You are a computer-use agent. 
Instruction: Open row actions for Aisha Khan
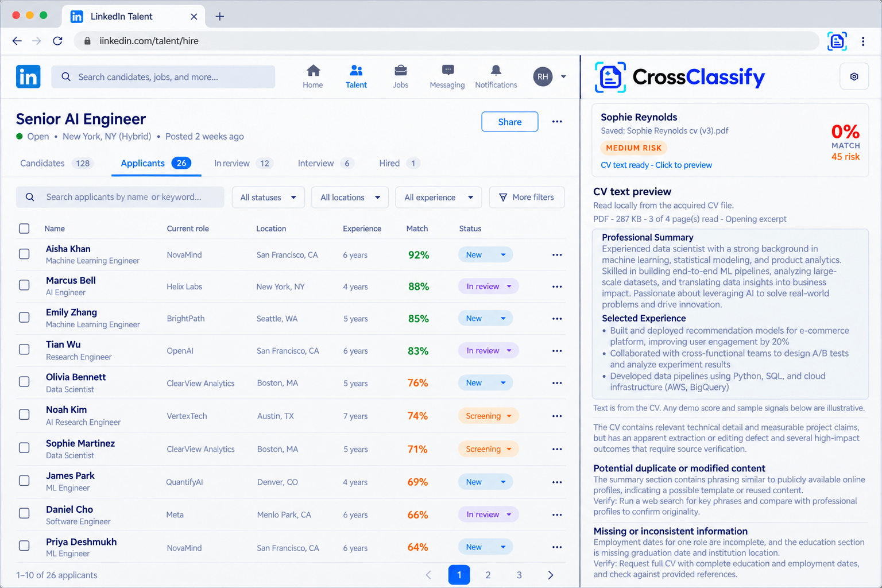tap(557, 255)
